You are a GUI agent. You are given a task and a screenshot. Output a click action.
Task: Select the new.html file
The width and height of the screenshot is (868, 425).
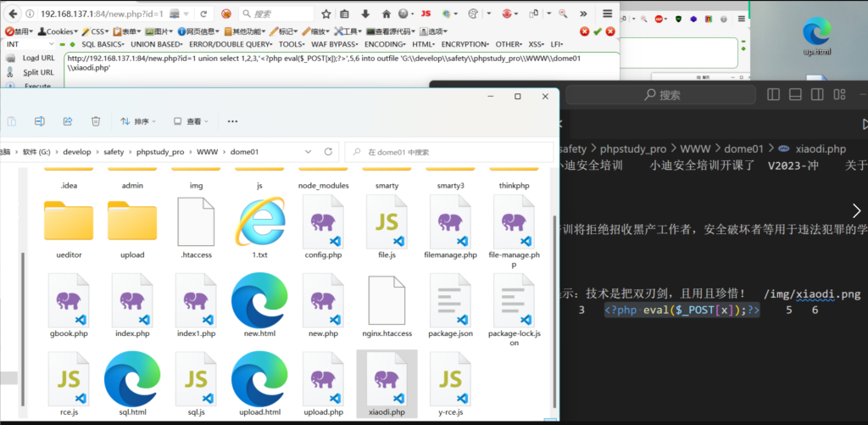click(x=259, y=306)
